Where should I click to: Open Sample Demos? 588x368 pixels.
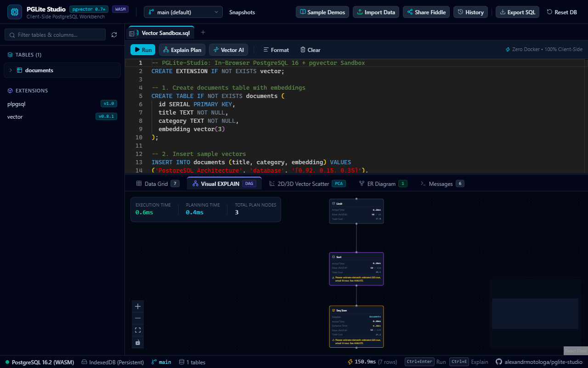coord(322,12)
